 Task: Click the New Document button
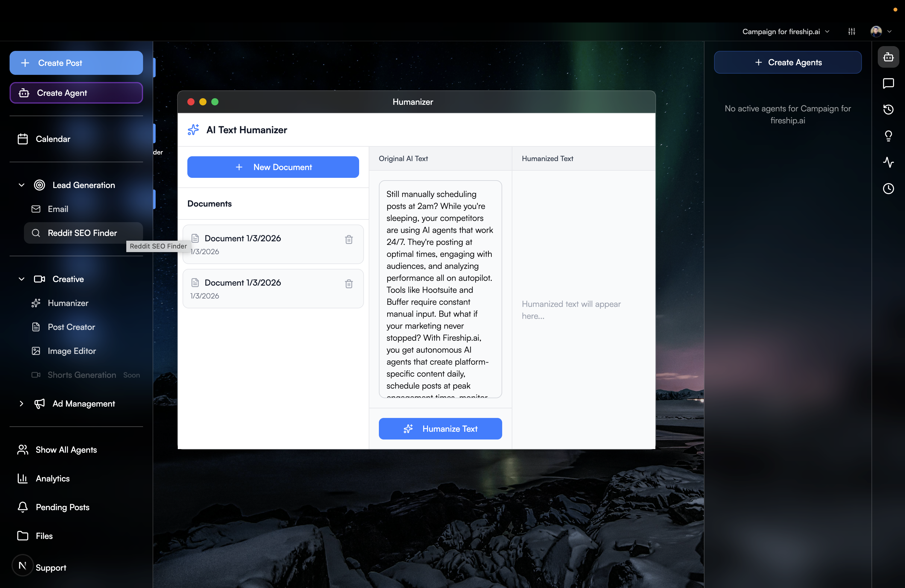coord(273,167)
